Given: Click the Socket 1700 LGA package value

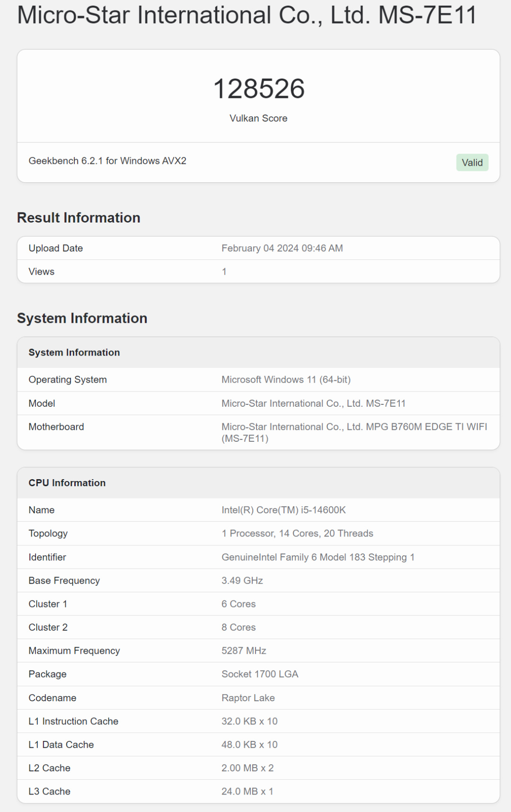Looking at the screenshot, I should (x=260, y=674).
